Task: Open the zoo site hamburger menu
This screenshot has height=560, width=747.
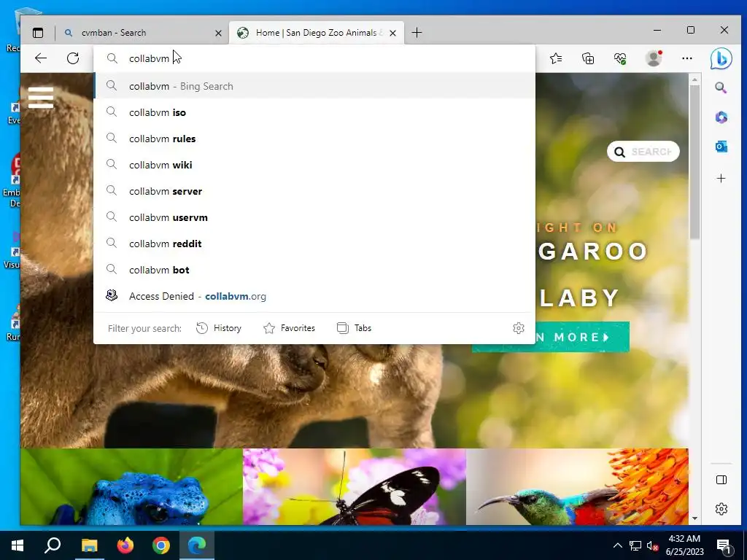Action: click(41, 97)
